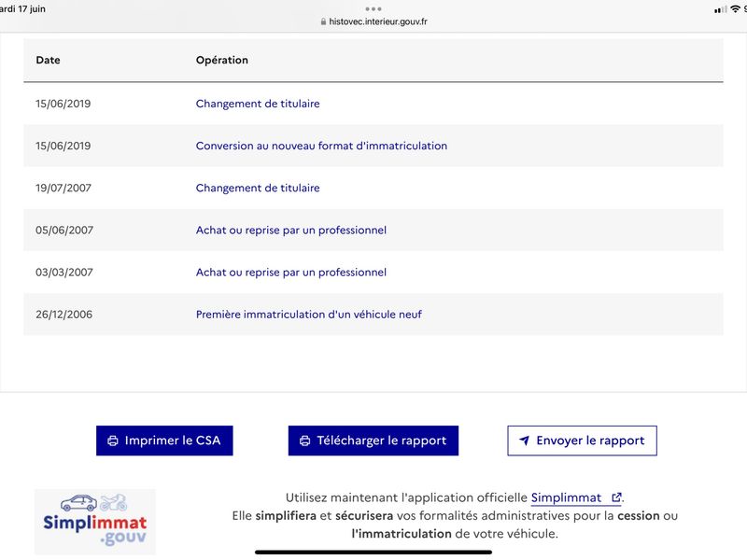Screen dimensions: 747x560
Task: Select Achat ou reprise par un professionnel 05/06/2007
Action: point(291,230)
